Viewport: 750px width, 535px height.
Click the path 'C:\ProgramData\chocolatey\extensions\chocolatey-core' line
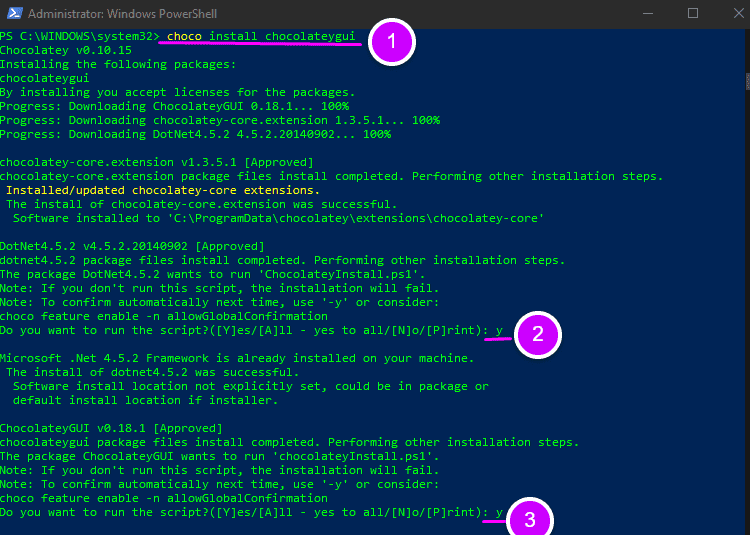click(278, 218)
